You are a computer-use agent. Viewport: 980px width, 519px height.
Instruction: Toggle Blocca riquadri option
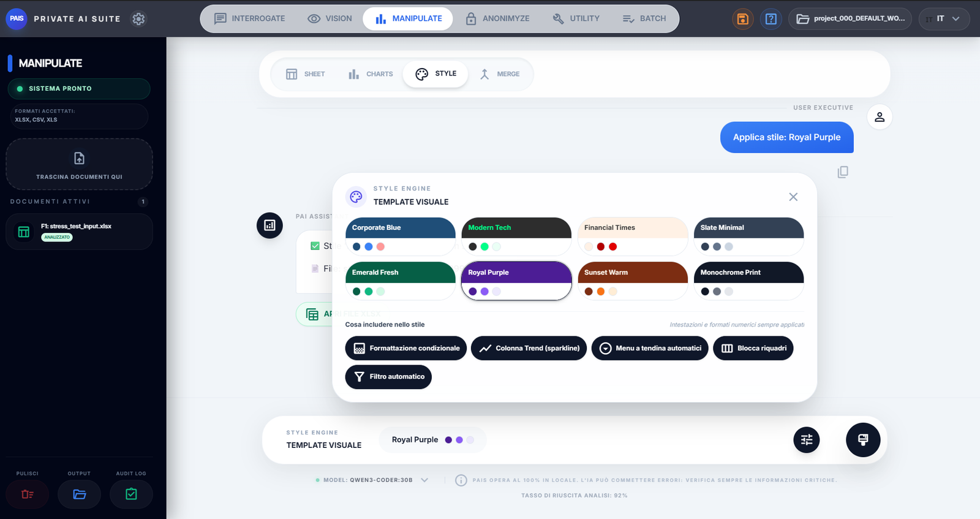pyautogui.click(x=753, y=348)
